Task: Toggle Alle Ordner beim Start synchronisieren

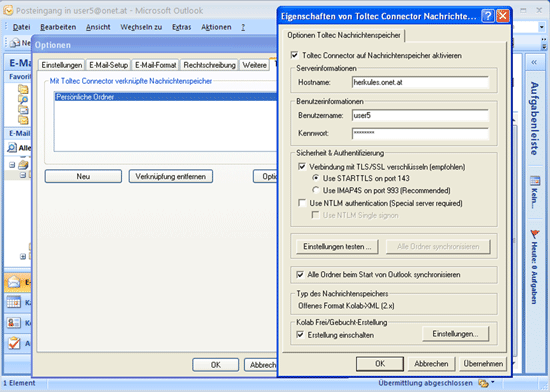Action: pos(300,274)
